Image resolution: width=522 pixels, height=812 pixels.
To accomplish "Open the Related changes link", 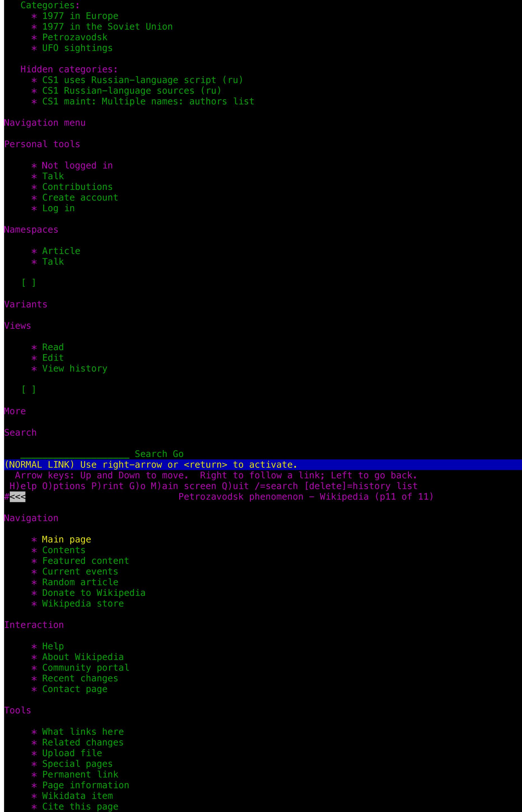I will click(83, 743).
